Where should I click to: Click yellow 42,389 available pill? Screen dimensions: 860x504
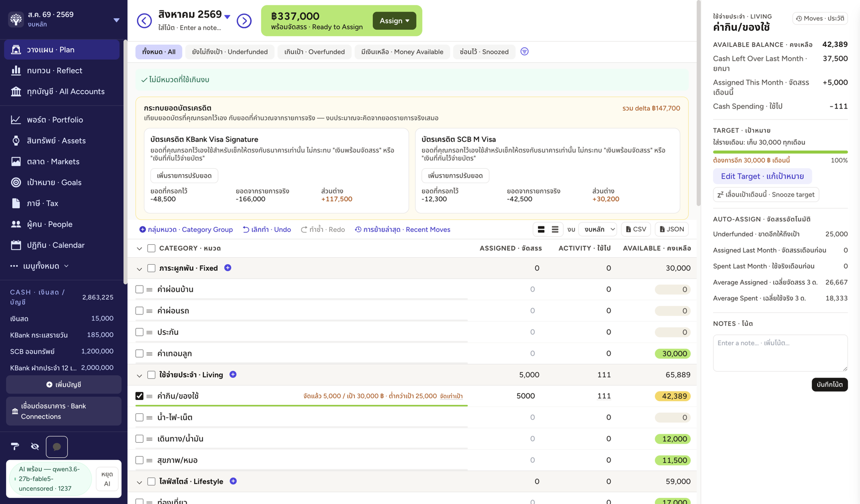tap(672, 396)
